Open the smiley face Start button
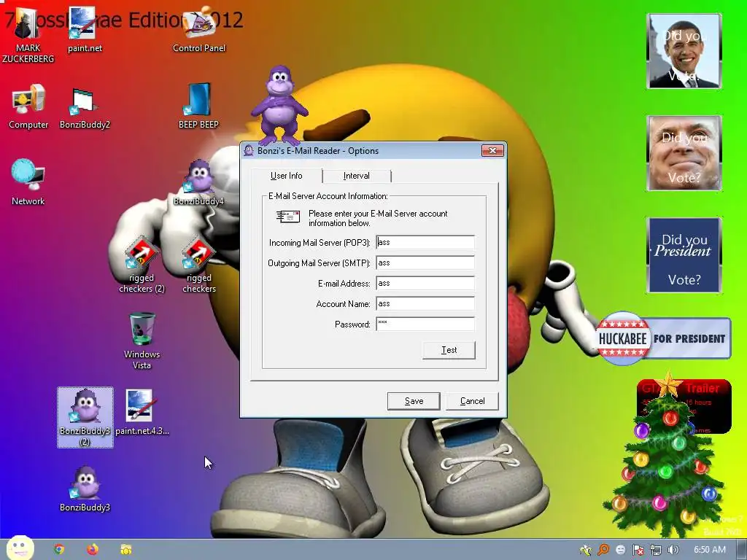This screenshot has width=747, height=560. pos(20,548)
